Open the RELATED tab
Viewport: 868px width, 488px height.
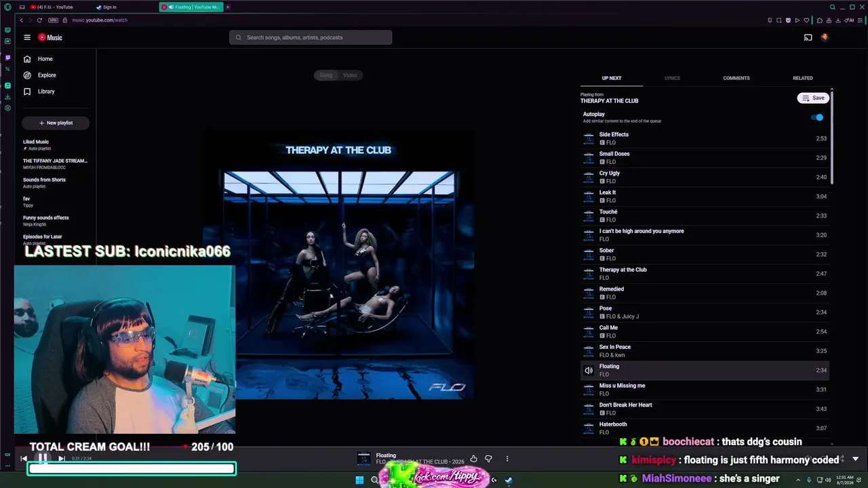803,78
